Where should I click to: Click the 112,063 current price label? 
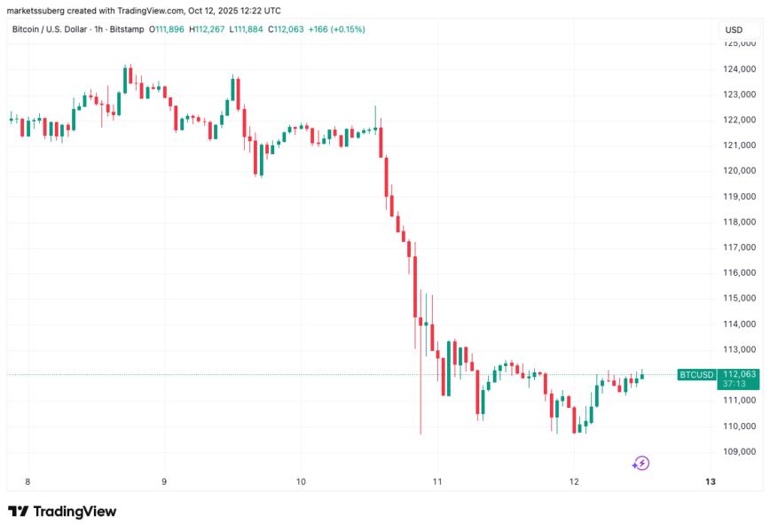coord(740,375)
